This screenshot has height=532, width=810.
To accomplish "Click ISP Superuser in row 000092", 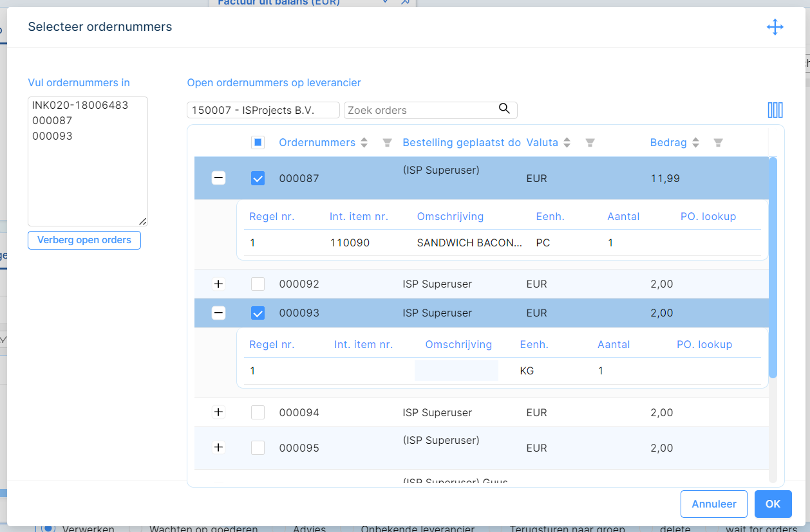I will click(437, 284).
